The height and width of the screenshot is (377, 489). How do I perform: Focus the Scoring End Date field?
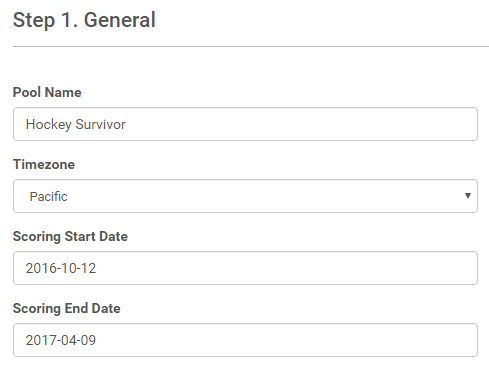(245, 340)
